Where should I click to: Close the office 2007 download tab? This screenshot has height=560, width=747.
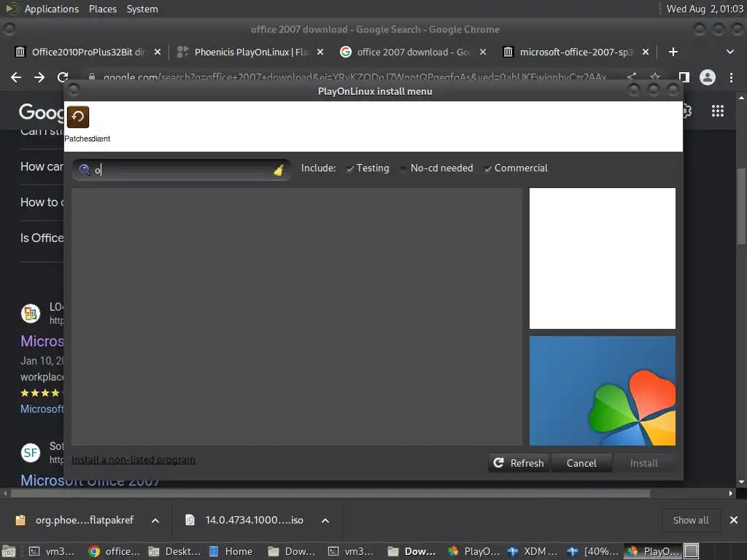(483, 52)
